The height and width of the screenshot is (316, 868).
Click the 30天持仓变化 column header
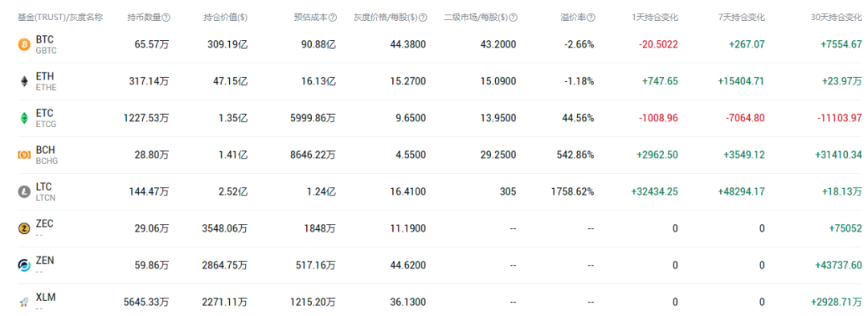coord(837,18)
